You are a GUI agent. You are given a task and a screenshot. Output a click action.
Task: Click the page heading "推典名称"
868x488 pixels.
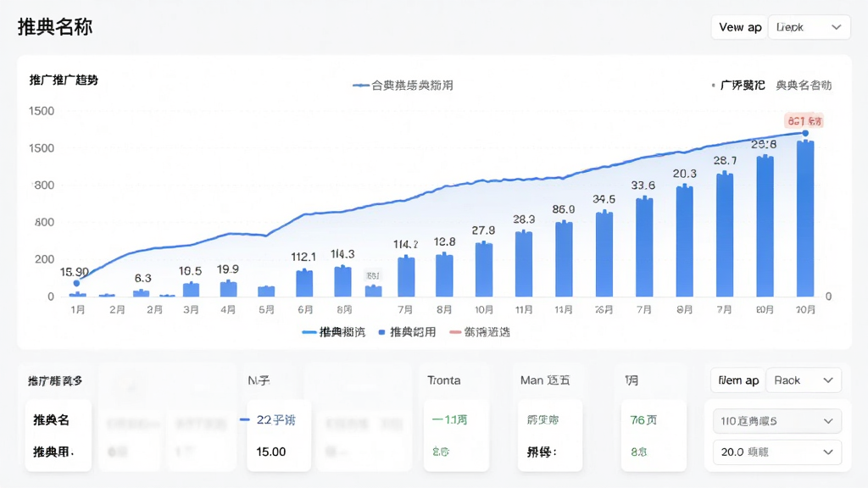[55, 26]
